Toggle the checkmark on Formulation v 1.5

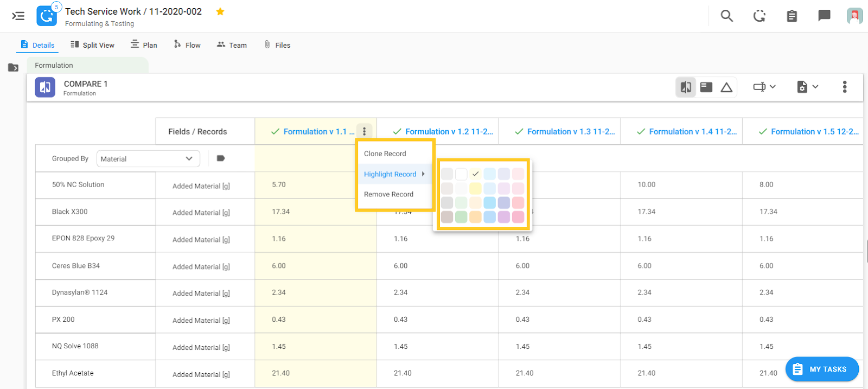[763, 131]
